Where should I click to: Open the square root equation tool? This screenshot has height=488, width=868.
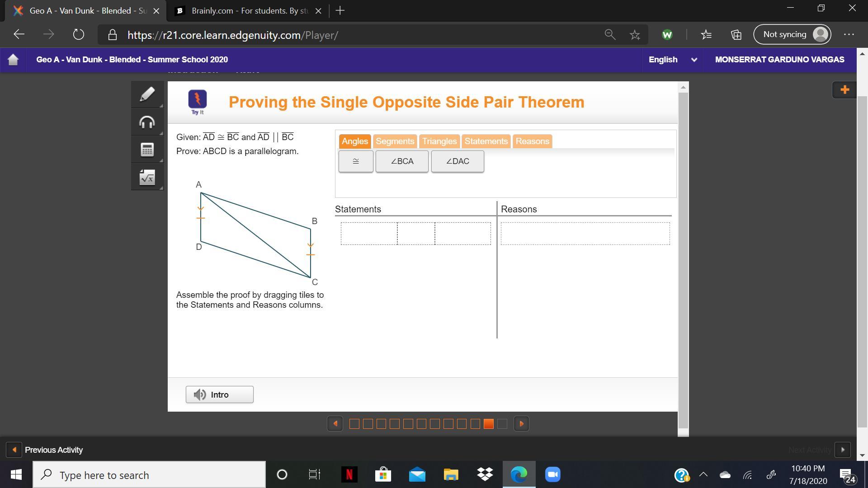coord(147,177)
